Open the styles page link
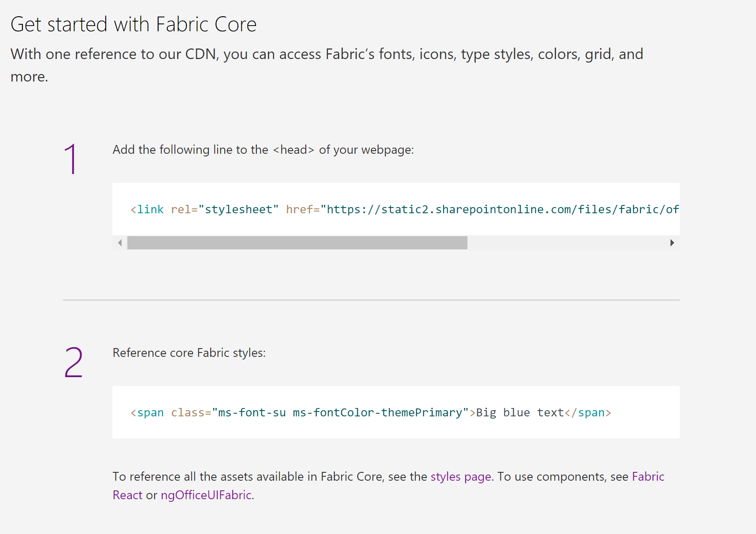The image size is (756, 534). coord(461,477)
